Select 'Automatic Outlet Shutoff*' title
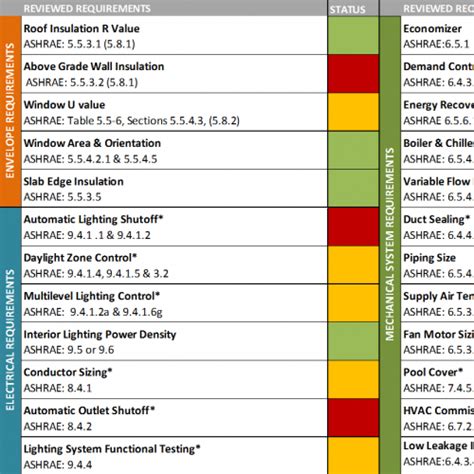The image size is (474, 474). [x=89, y=411]
